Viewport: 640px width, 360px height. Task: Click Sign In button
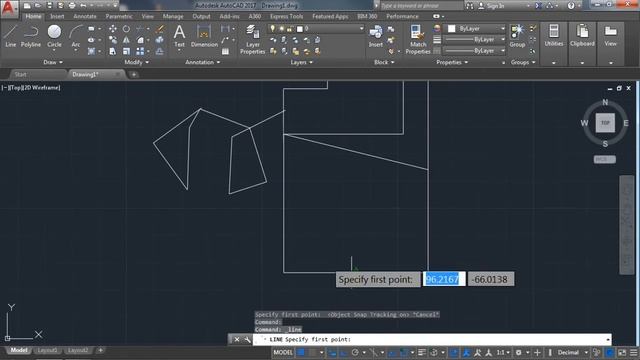pyautogui.click(x=491, y=6)
